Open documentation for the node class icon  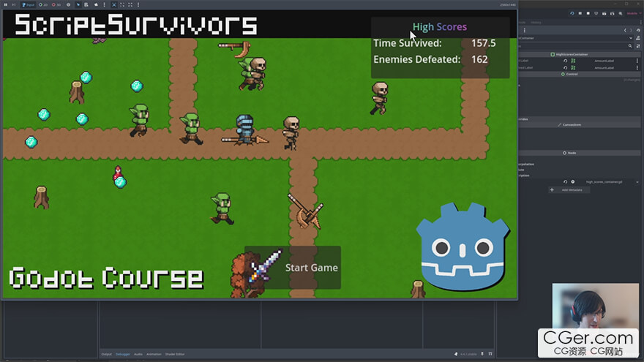(638, 38)
